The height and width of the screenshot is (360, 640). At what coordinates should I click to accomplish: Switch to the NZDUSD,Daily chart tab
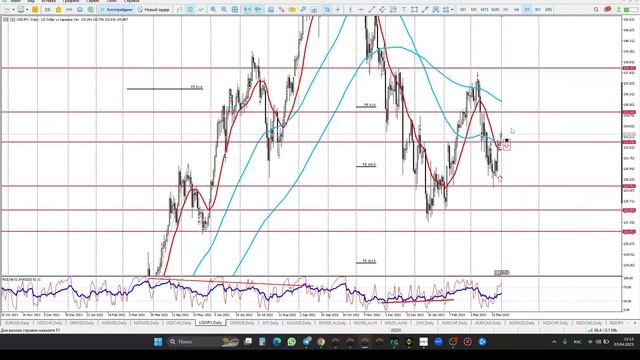coord(146,323)
